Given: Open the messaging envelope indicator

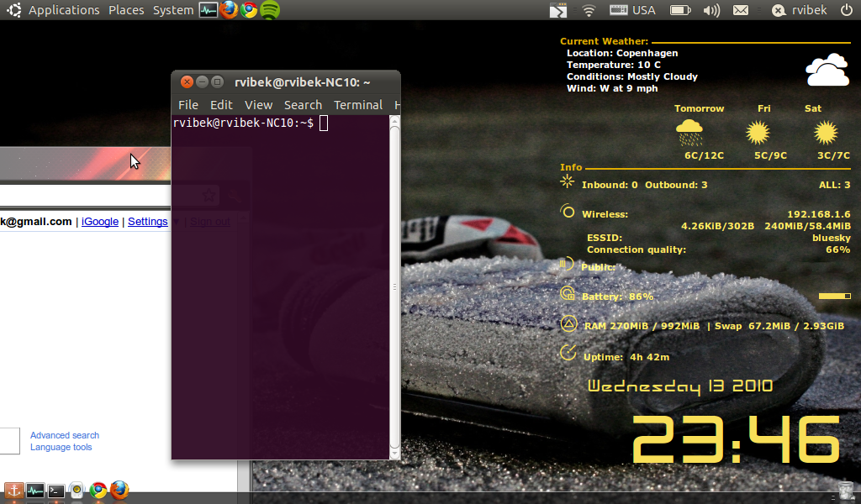Looking at the screenshot, I should (x=741, y=10).
